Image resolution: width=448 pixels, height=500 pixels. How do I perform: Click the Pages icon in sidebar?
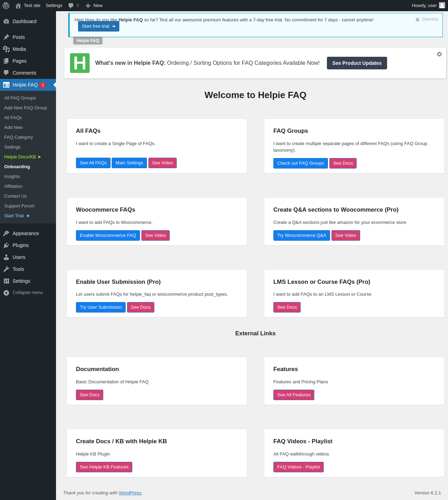6,61
